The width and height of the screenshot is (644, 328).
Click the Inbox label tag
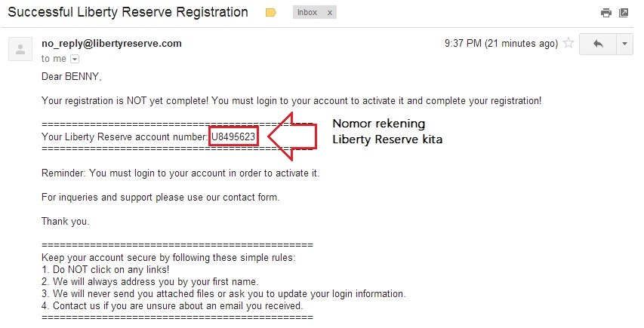(x=307, y=13)
